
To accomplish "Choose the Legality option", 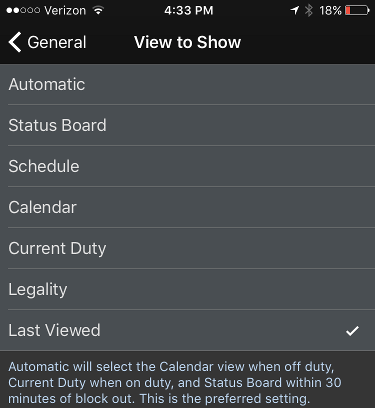I will (x=187, y=289).
